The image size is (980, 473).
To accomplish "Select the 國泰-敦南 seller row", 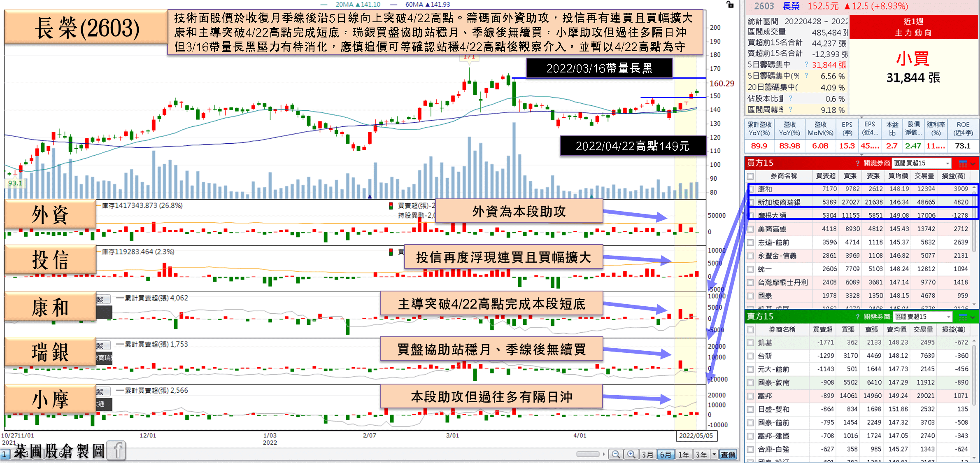I will (859, 382).
